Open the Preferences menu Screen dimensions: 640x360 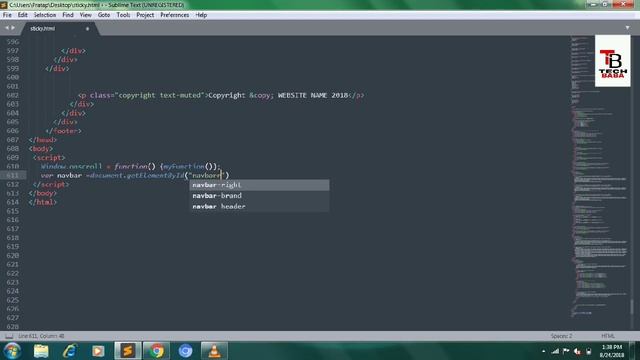pyautogui.click(x=174, y=15)
